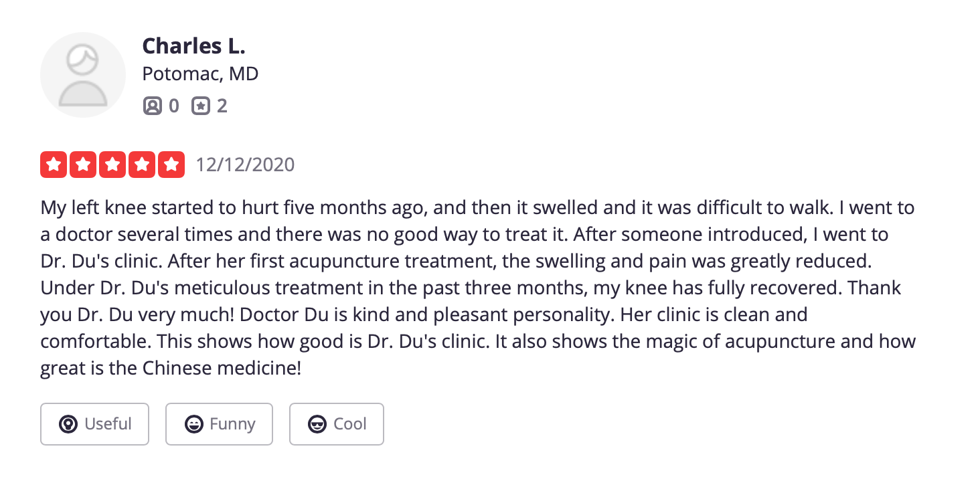Open Charles L.'s profile name link
The height and width of the screenshot is (487, 980).
[193, 45]
